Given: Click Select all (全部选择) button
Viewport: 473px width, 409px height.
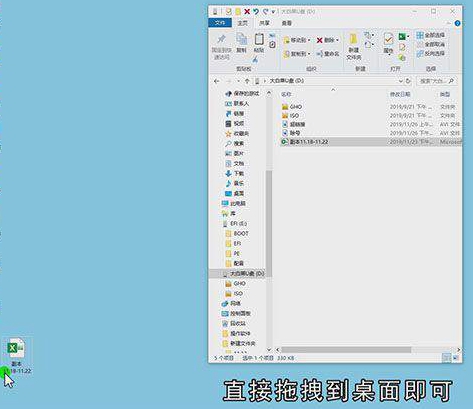Looking at the screenshot, I should tap(431, 35).
